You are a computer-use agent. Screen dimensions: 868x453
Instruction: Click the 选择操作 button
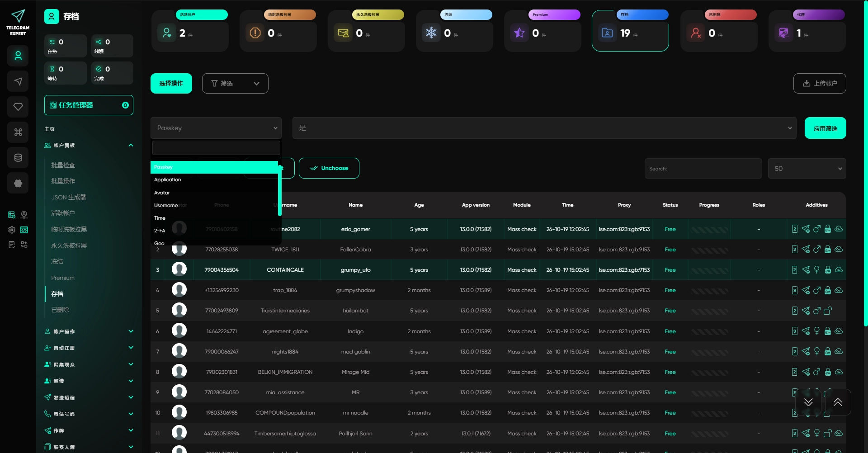click(171, 84)
